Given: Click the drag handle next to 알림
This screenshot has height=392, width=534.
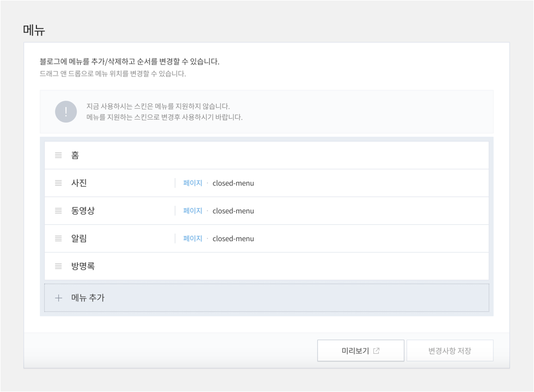Looking at the screenshot, I should [x=58, y=238].
